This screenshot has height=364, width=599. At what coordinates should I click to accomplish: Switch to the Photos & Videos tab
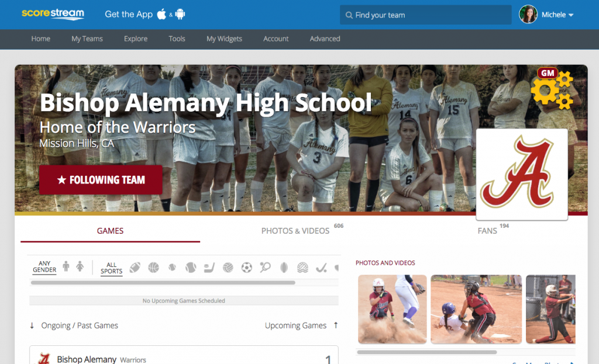(296, 231)
